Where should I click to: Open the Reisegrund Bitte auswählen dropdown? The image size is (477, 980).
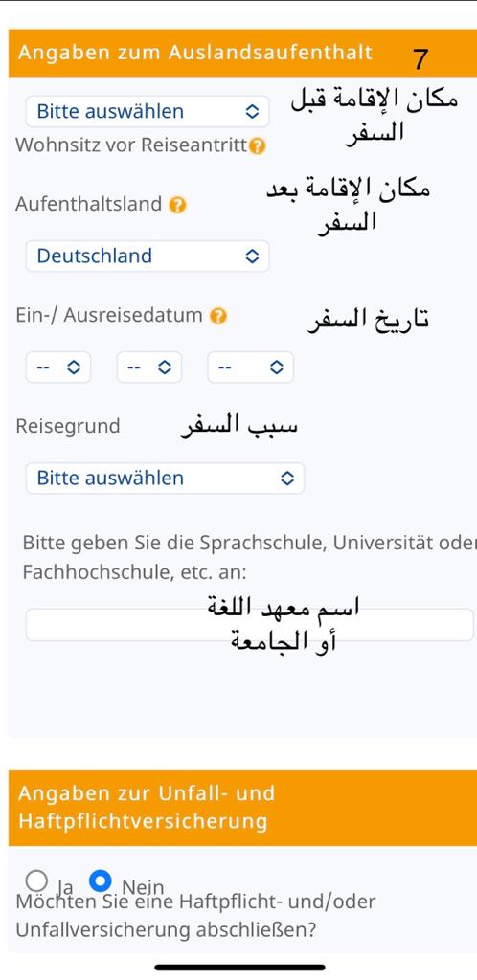[x=165, y=479]
